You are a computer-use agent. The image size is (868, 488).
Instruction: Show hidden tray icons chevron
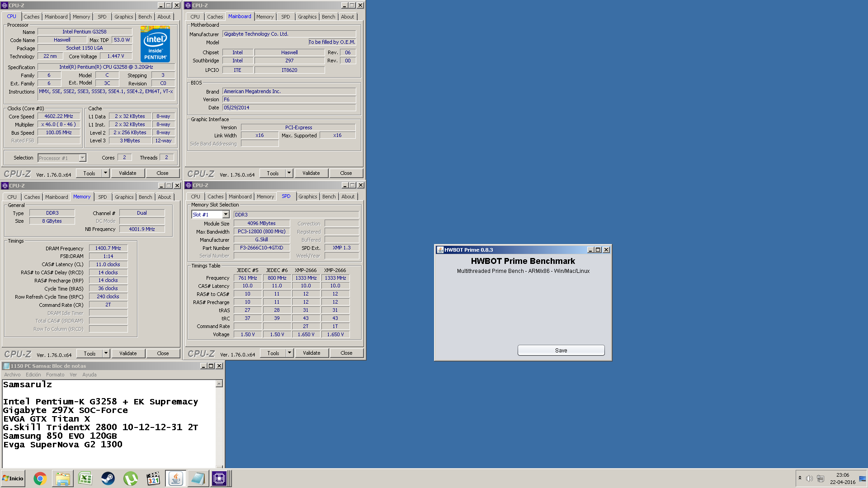[800, 478]
